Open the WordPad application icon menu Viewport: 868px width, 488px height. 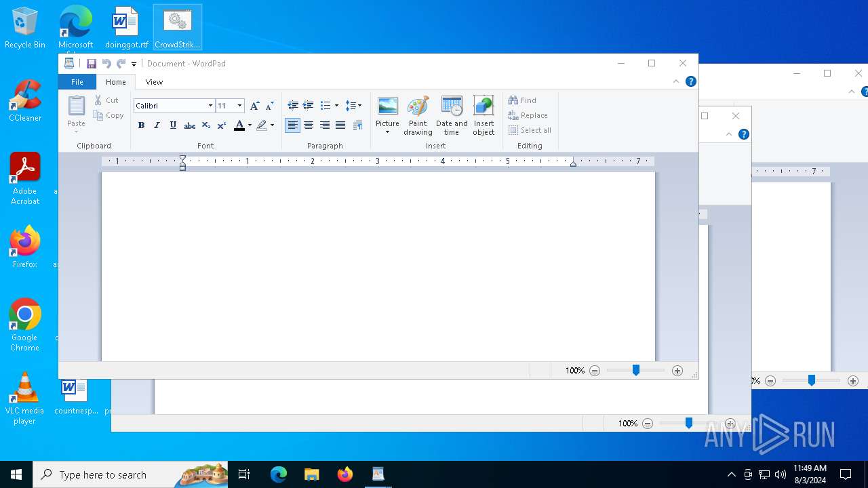[69, 64]
